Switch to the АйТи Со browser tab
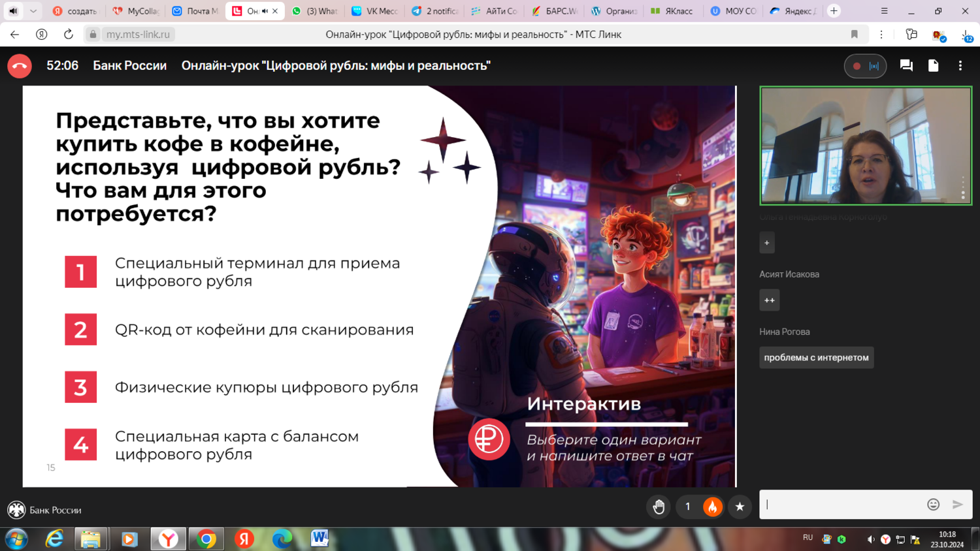This screenshot has width=980, height=551. [x=494, y=11]
